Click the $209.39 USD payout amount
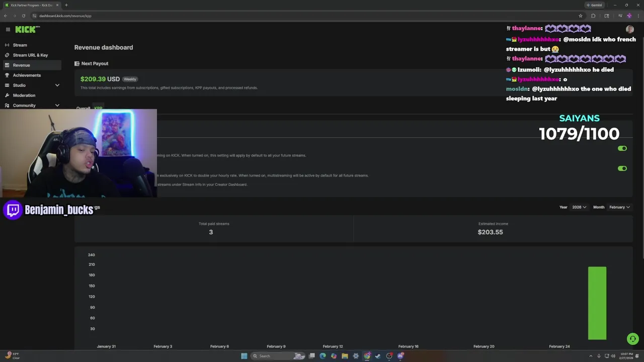 pos(100,79)
